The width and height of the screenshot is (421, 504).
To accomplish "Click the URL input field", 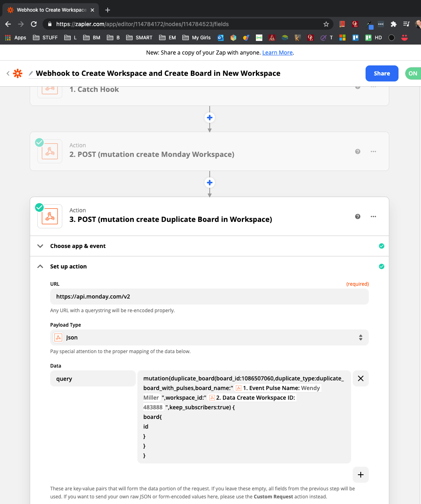I will tap(209, 297).
